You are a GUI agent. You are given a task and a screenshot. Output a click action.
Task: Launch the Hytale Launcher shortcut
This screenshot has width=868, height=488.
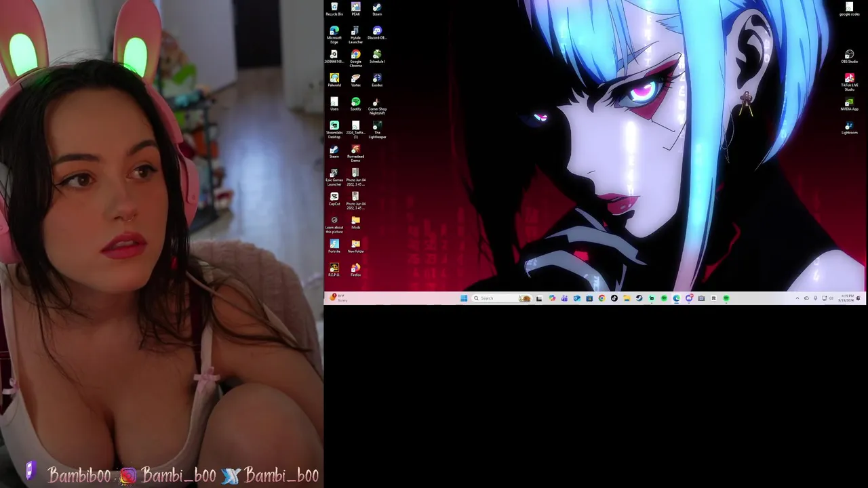click(x=355, y=35)
